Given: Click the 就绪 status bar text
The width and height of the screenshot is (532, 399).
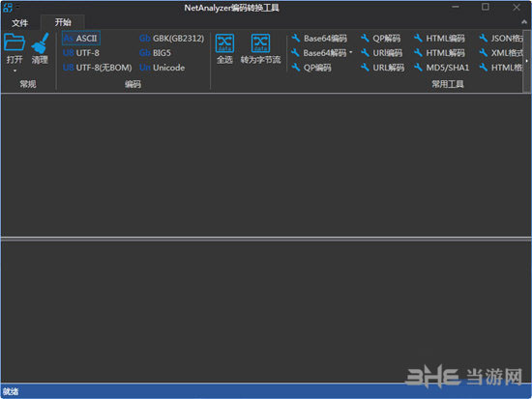Looking at the screenshot, I should point(11,391).
